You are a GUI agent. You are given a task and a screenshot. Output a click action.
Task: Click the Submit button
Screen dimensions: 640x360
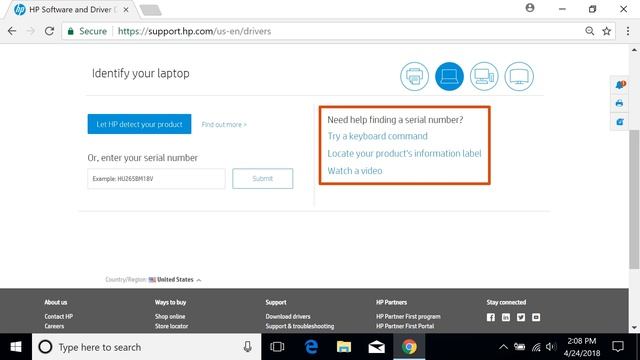tap(262, 179)
